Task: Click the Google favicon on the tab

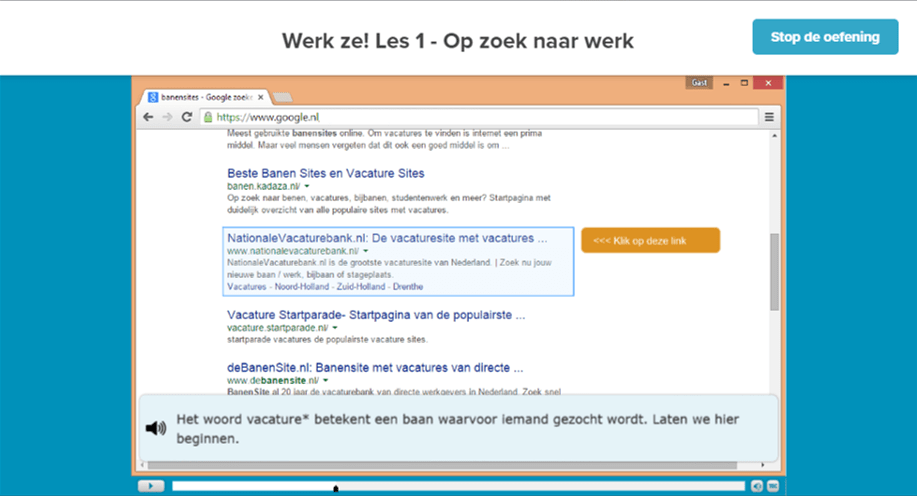Action: 153,97
